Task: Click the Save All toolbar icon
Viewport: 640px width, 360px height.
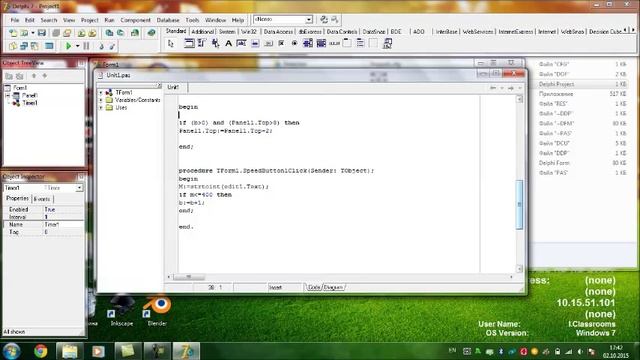Action: coord(56,33)
